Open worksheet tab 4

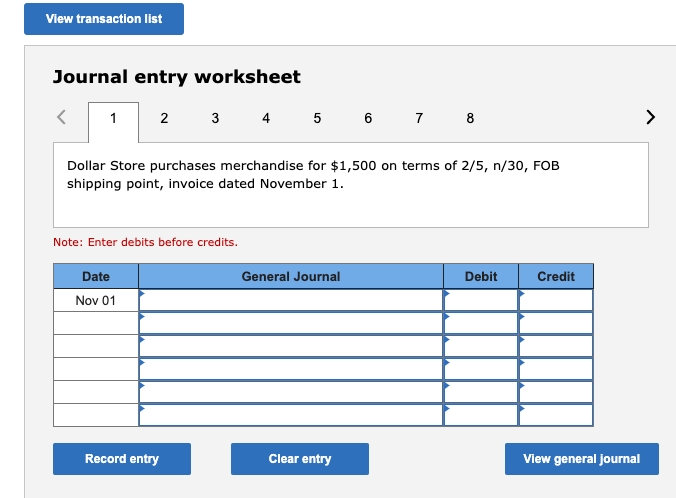(x=266, y=118)
